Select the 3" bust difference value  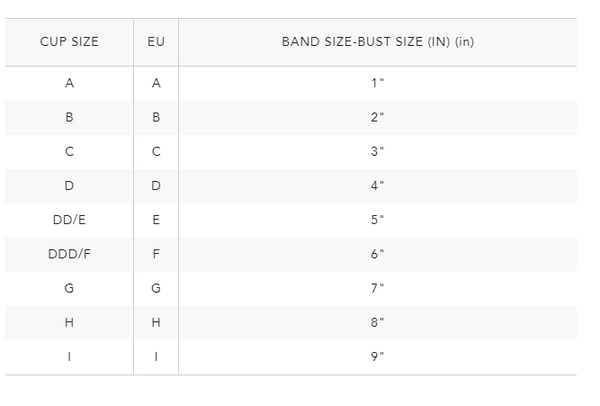377,152
